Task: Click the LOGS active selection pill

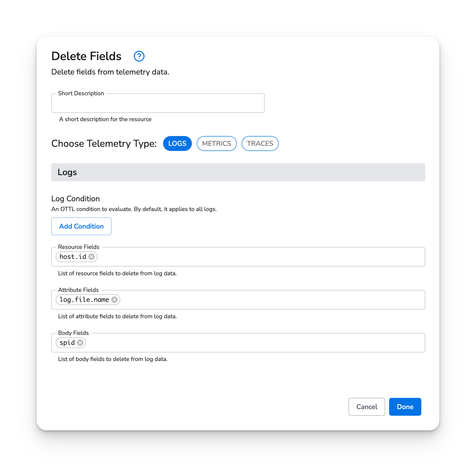Action: click(178, 143)
